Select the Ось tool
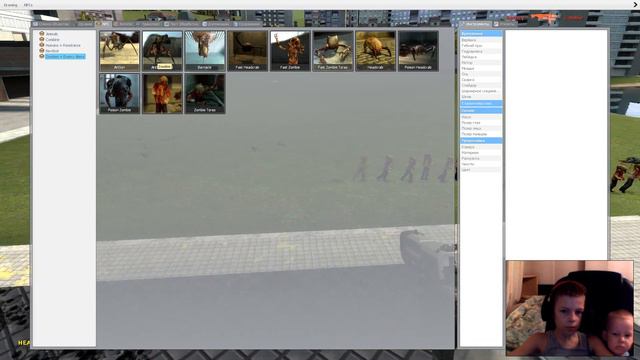The image size is (640, 360). (x=481, y=74)
